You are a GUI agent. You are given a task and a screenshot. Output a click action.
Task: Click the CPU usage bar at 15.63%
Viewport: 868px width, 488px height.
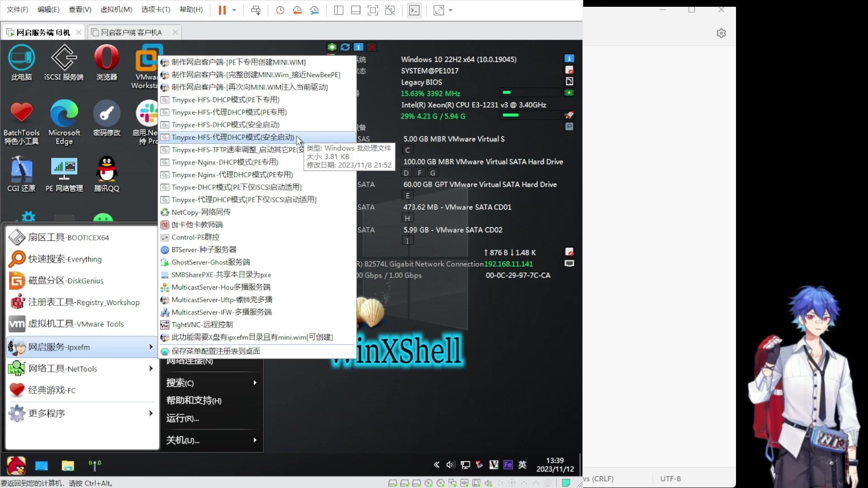coord(530,93)
